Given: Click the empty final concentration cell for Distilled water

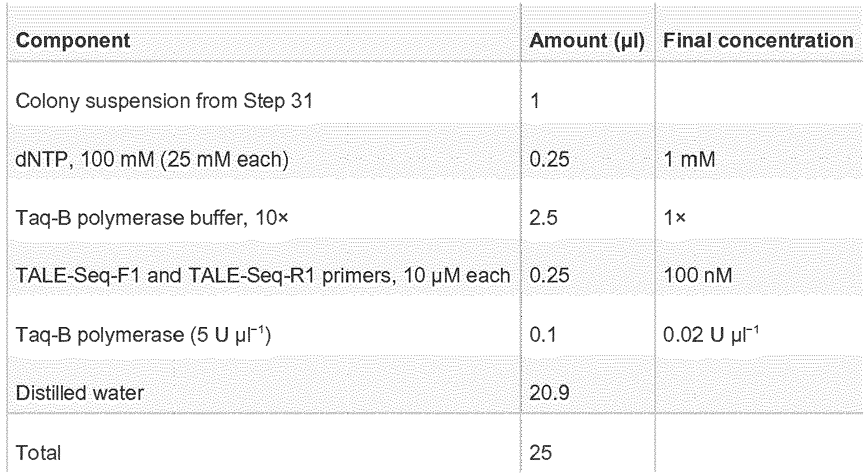Looking at the screenshot, I should [x=758, y=393].
